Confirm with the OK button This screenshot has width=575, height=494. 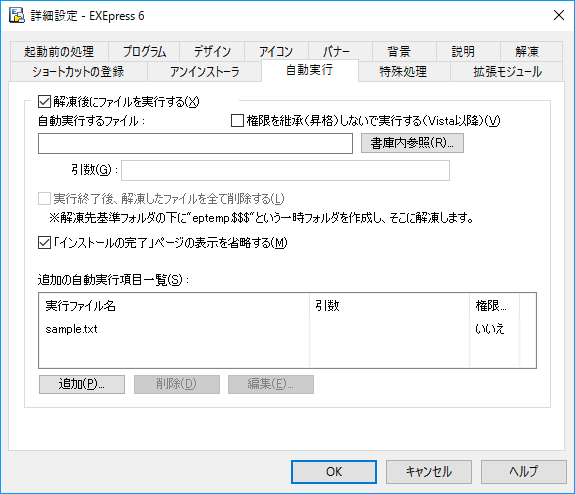334,472
